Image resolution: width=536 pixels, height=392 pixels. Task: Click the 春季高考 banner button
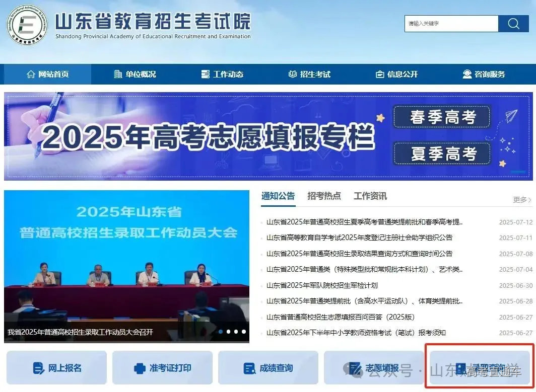[441, 117]
